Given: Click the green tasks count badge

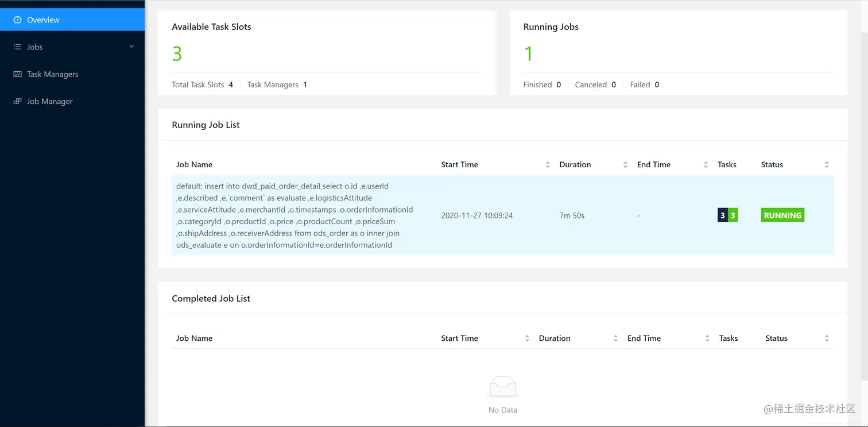Looking at the screenshot, I should coord(733,216).
